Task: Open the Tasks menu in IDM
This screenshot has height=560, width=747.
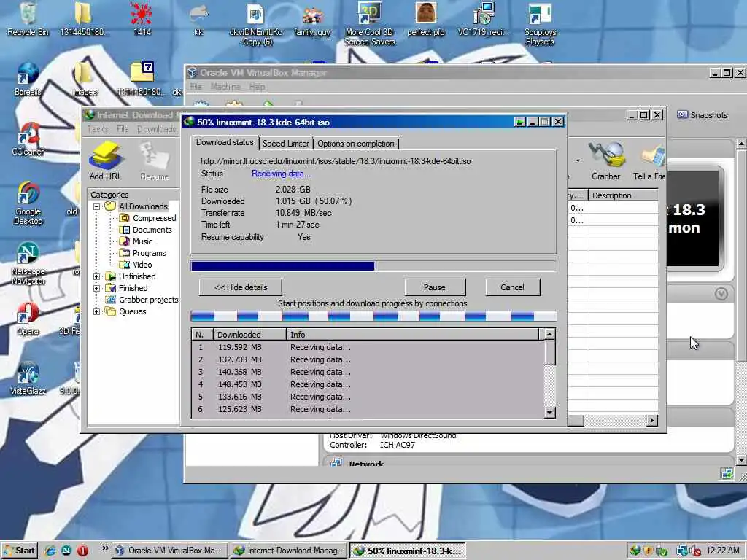Action: (98, 129)
